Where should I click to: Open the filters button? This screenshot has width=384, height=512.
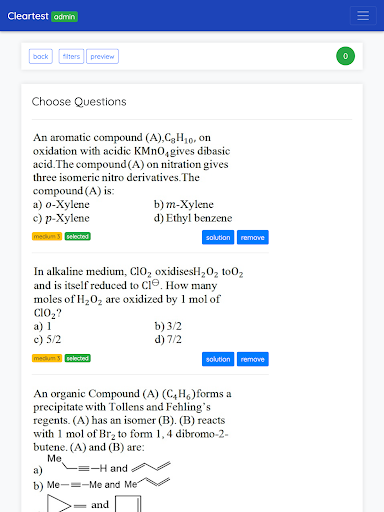71,56
